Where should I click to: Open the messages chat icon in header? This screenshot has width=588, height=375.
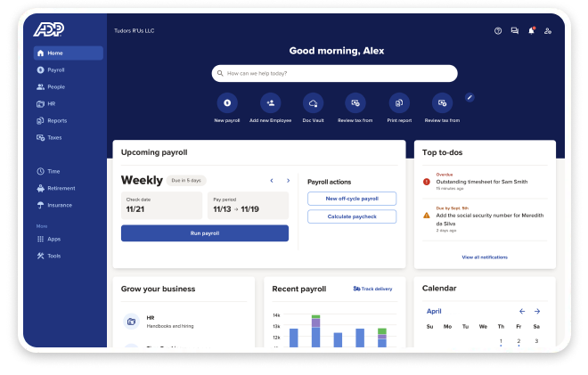click(515, 30)
